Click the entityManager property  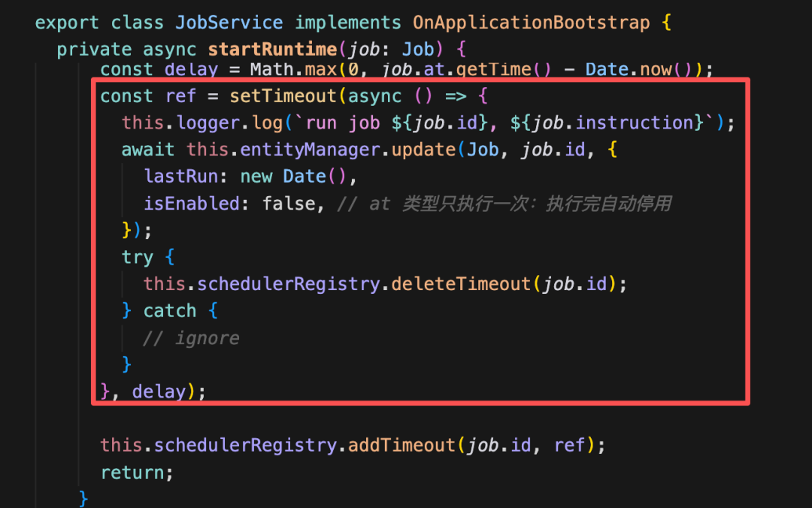pyautogui.click(x=310, y=150)
